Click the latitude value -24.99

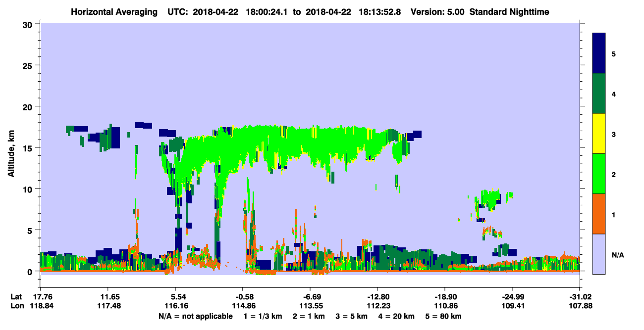click(x=512, y=297)
